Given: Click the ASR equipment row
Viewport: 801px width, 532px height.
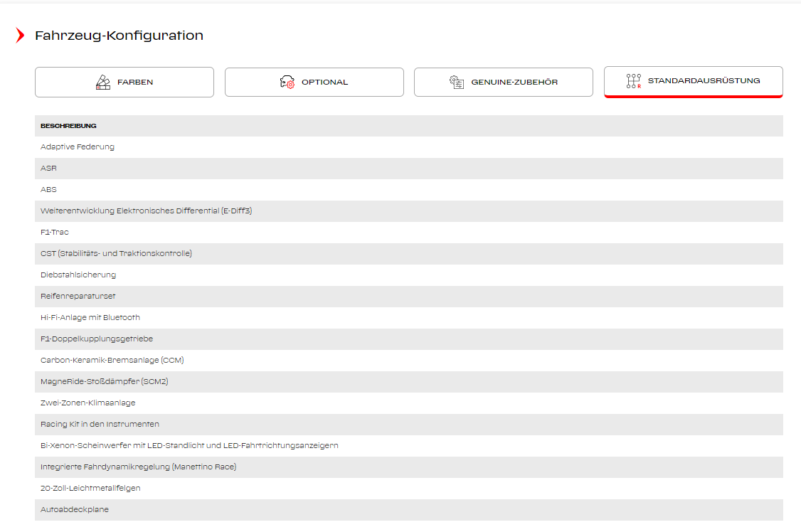Looking at the screenshot, I should point(48,169).
